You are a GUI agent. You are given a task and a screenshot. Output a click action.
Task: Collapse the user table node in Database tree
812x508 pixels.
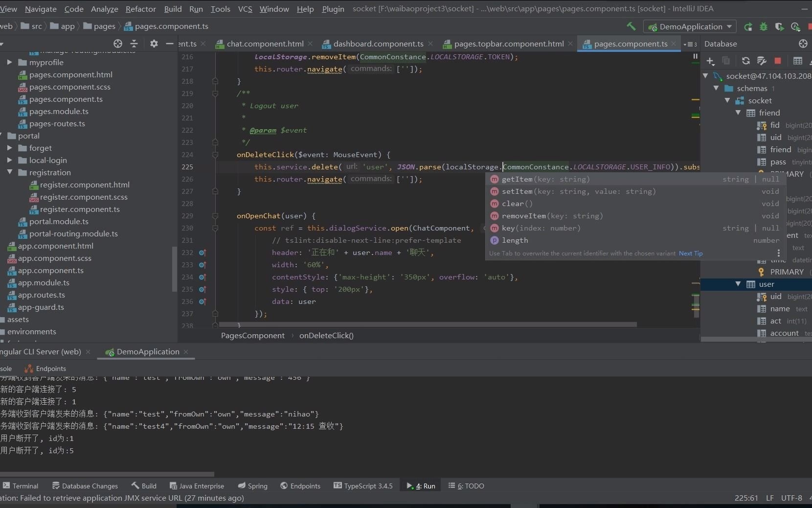click(738, 284)
